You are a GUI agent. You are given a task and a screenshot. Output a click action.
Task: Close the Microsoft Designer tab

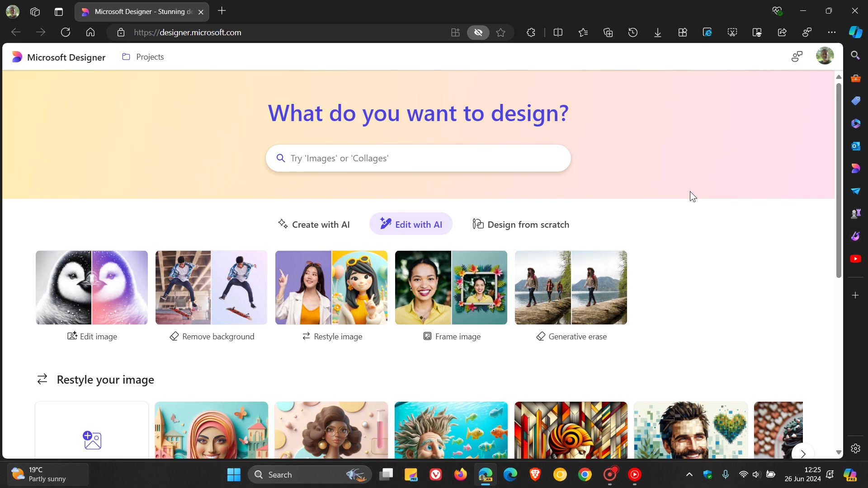pos(201,12)
